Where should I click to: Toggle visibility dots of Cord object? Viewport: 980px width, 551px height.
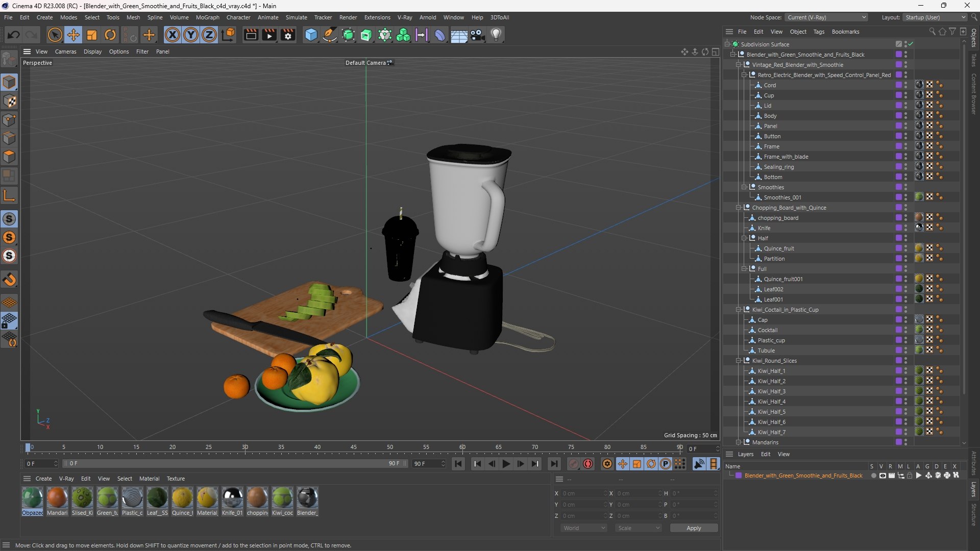click(906, 85)
